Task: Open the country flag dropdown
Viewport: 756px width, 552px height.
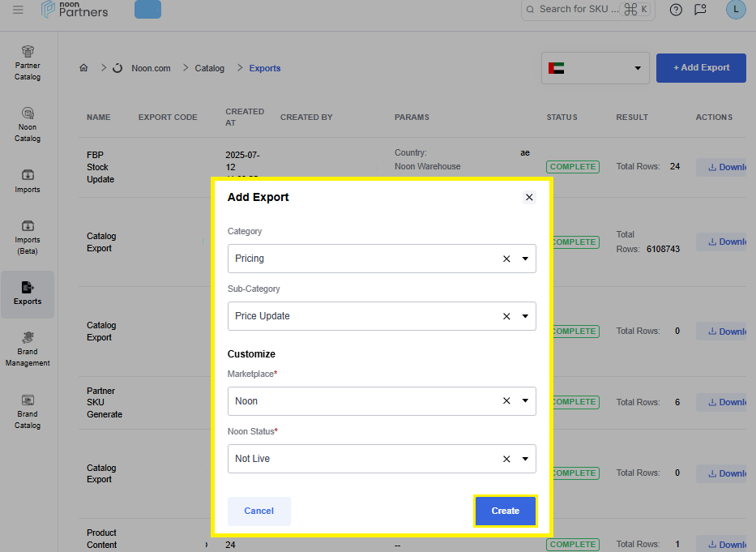Action: click(595, 68)
